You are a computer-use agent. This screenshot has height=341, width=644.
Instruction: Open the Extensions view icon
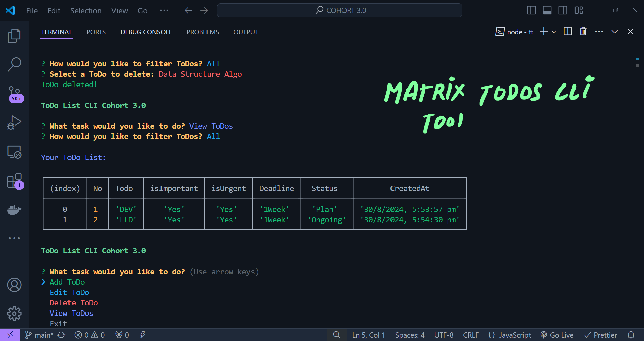(15, 181)
